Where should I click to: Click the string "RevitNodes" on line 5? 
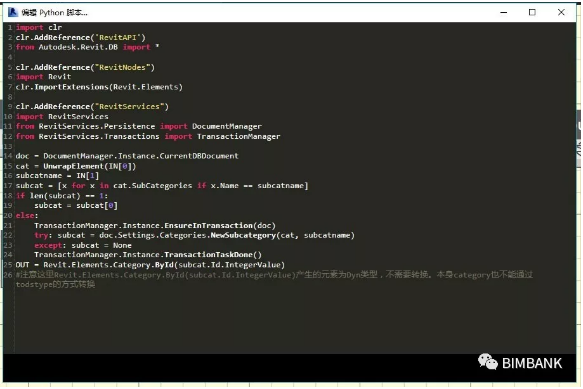(x=123, y=67)
